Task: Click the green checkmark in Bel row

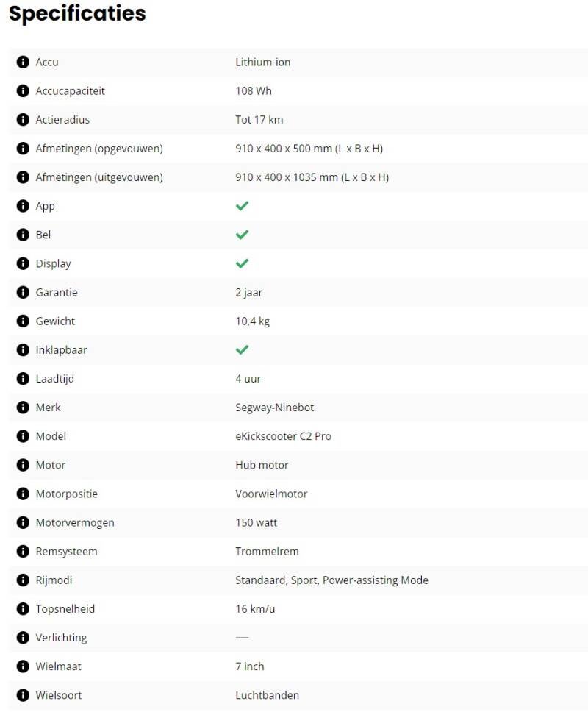Action: [242, 235]
